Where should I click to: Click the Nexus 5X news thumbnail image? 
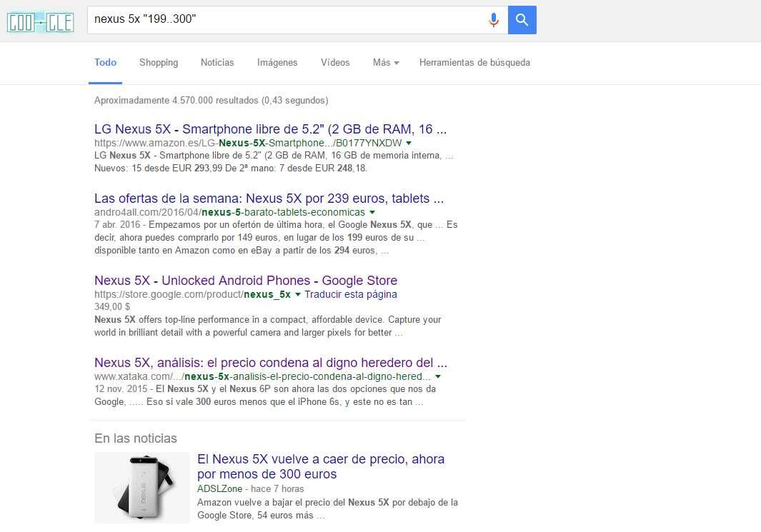point(141,488)
